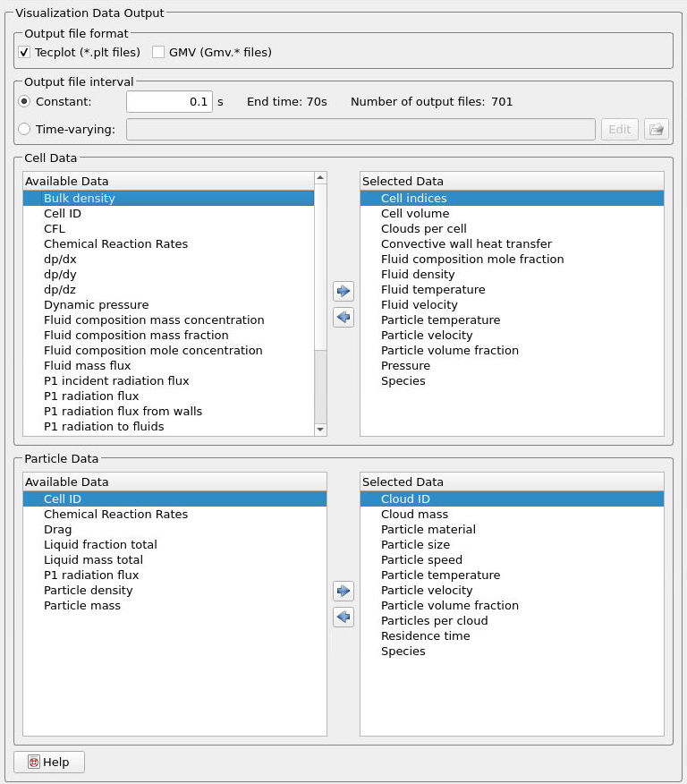Choose the Time-varying interval radio button
Screen dimensions: 687x784
[x=24, y=129]
